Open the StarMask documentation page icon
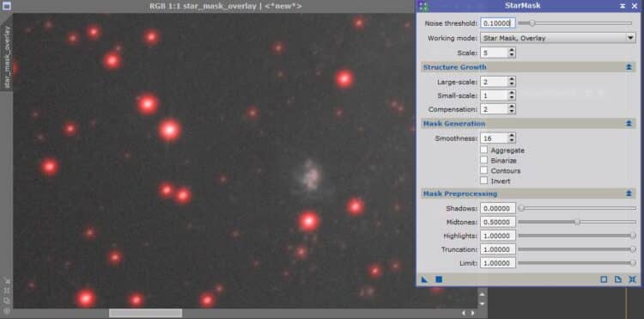This screenshot has height=319, width=644. coord(617,279)
